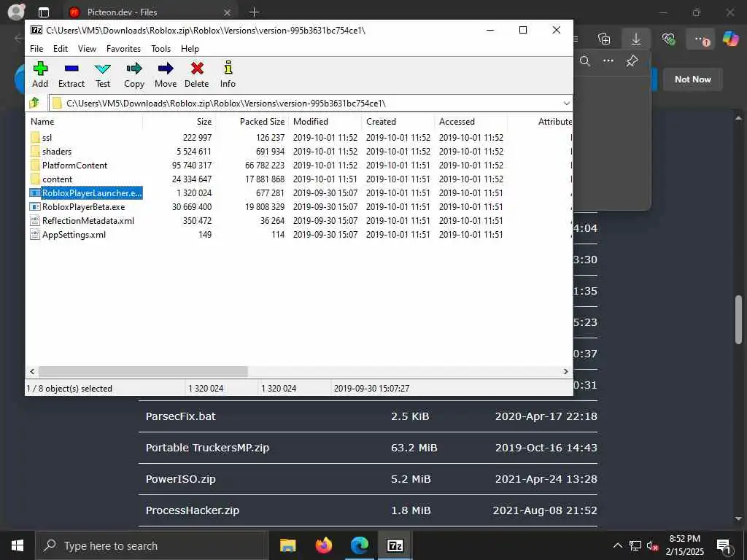
Task: Open ProcessHacker.zip download link
Action: (193, 510)
